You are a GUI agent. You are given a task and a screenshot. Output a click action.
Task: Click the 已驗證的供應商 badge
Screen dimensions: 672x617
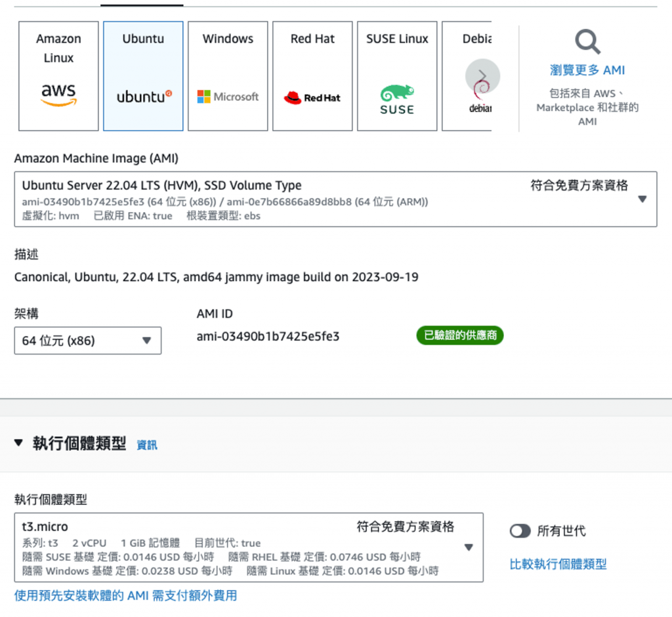[460, 335]
